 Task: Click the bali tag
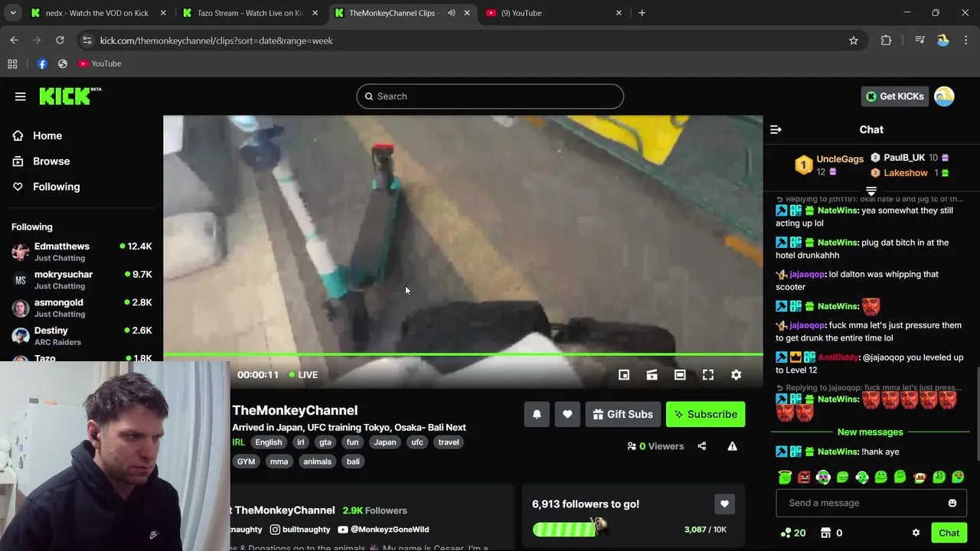353,461
